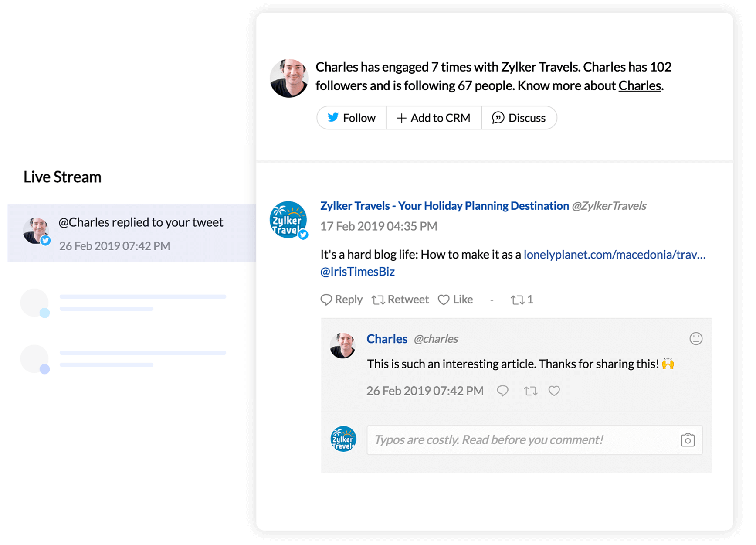Click the @charles handle in reply
This screenshot has height=545, width=756.
(x=436, y=339)
